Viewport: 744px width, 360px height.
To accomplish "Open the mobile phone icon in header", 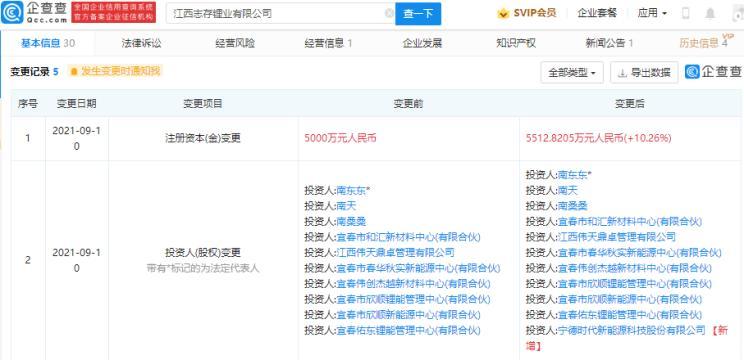I will [x=685, y=13].
